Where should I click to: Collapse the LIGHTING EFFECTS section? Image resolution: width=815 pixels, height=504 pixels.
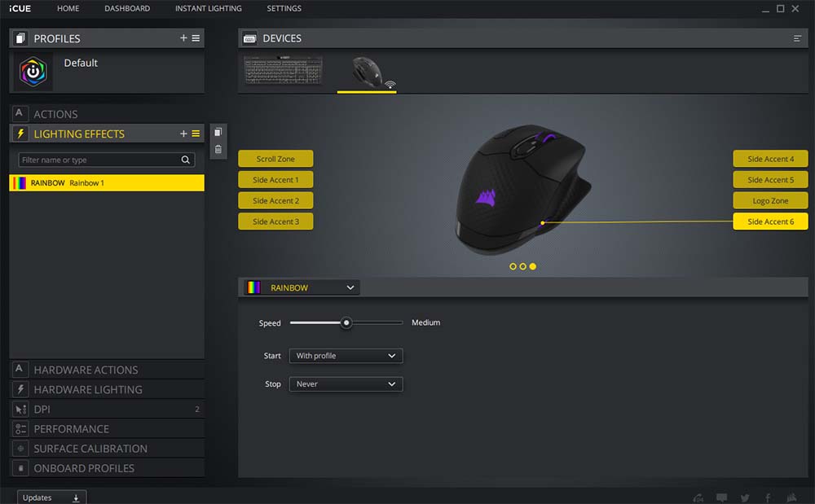tap(107, 134)
